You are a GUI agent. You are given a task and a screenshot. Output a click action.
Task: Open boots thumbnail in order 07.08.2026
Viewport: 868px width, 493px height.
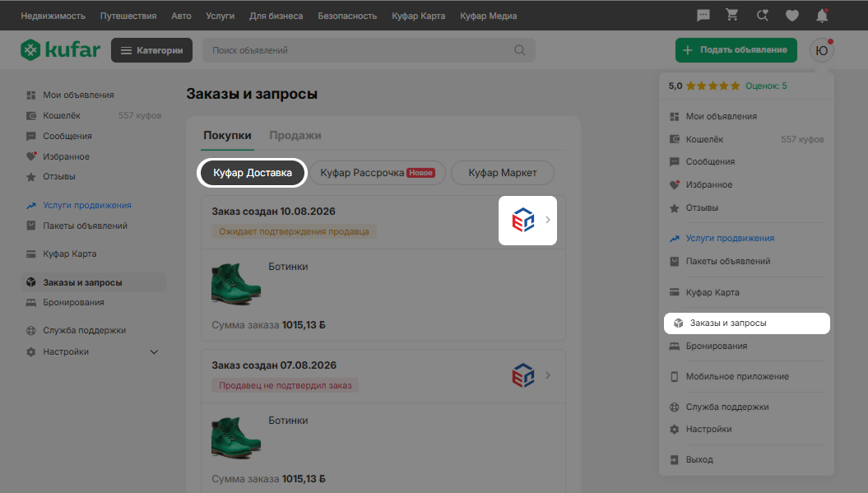(236, 438)
